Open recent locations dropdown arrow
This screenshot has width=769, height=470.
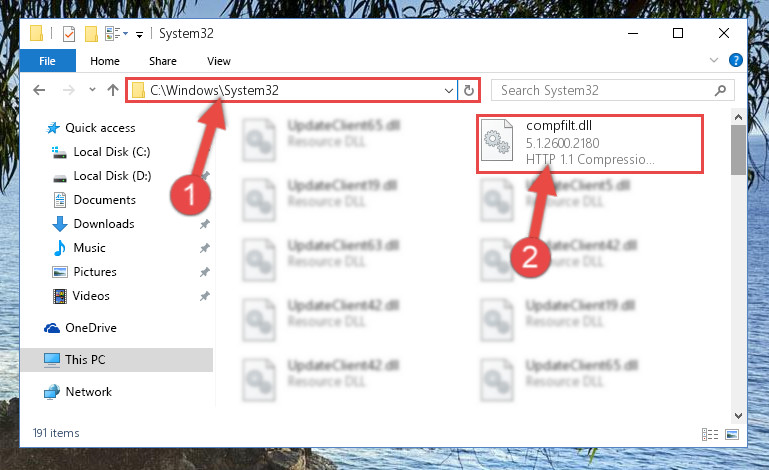coord(92,90)
